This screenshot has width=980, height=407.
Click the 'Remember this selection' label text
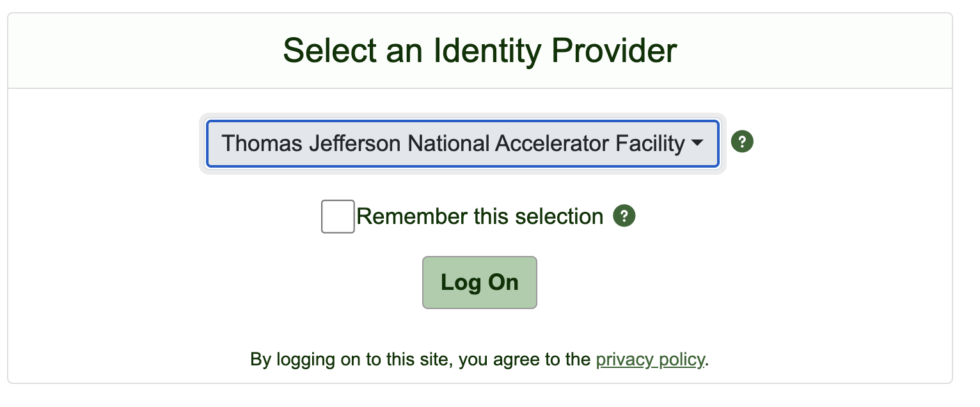(480, 217)
